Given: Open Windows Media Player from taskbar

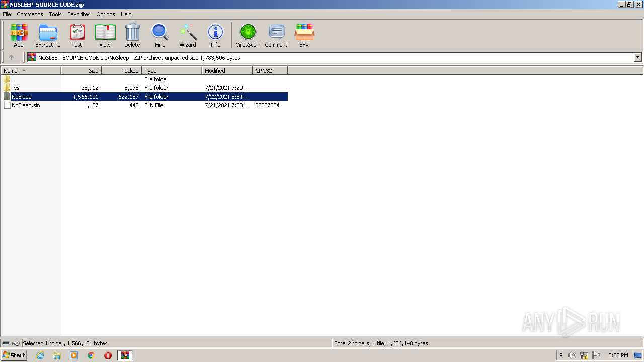Looking at the screenshot, I should pos(74,355).
